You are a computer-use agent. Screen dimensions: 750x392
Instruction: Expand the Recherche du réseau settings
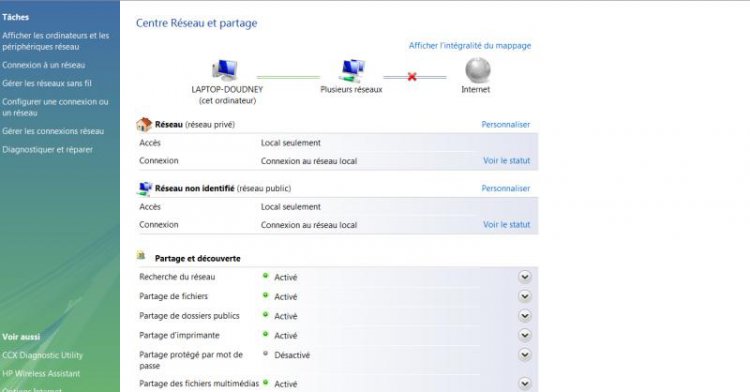(x=525, y=277)
